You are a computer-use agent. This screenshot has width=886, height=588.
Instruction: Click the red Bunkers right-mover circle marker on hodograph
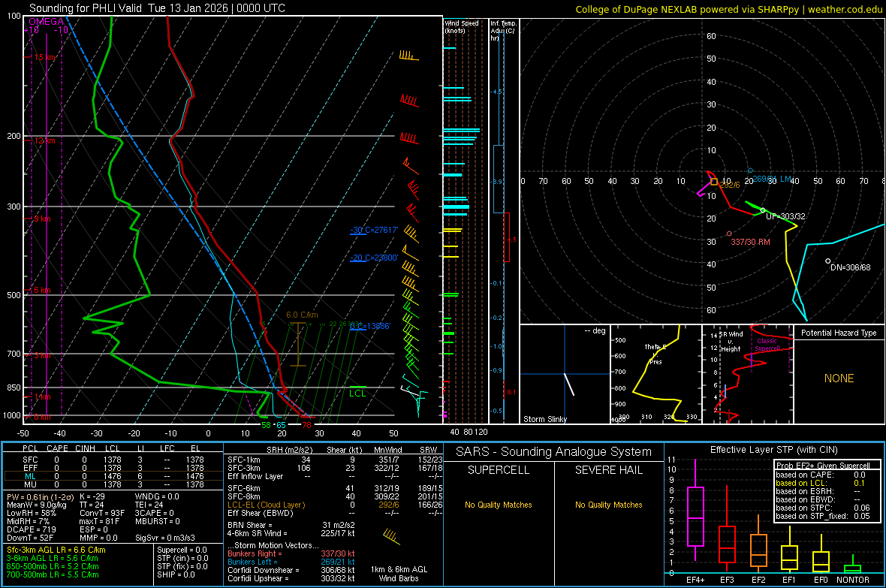[x=729, y=234]
